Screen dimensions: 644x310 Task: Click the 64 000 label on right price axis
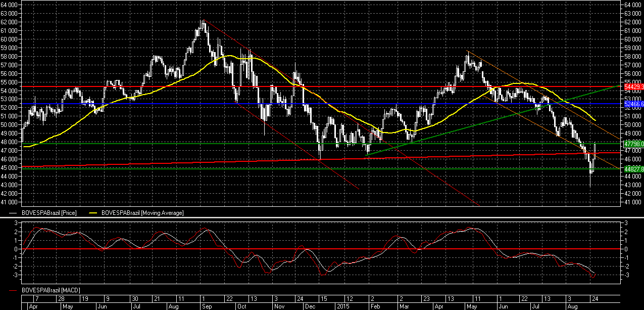(x=632, y=5)
